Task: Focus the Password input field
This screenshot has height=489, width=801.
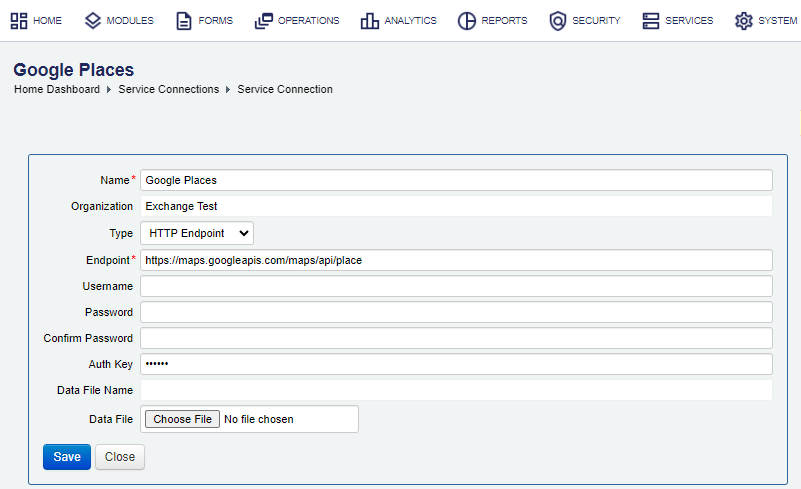Action: point(456,312)
